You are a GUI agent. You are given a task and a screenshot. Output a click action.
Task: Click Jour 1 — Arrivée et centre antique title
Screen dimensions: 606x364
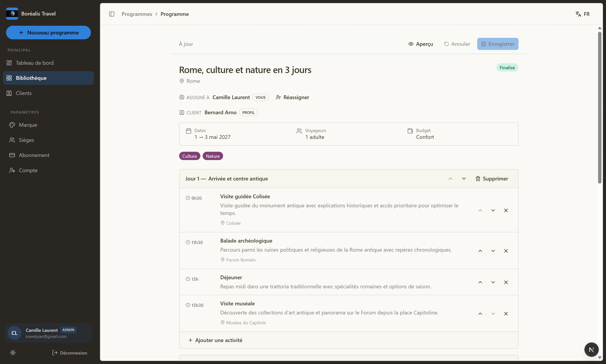tap(226, 179)
